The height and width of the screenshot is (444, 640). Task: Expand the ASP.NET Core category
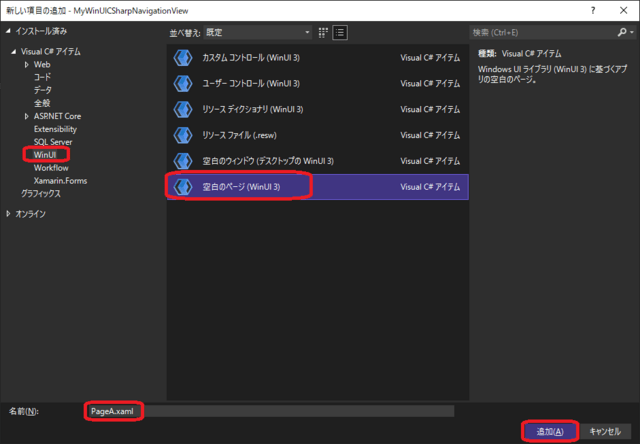[27, 116]
